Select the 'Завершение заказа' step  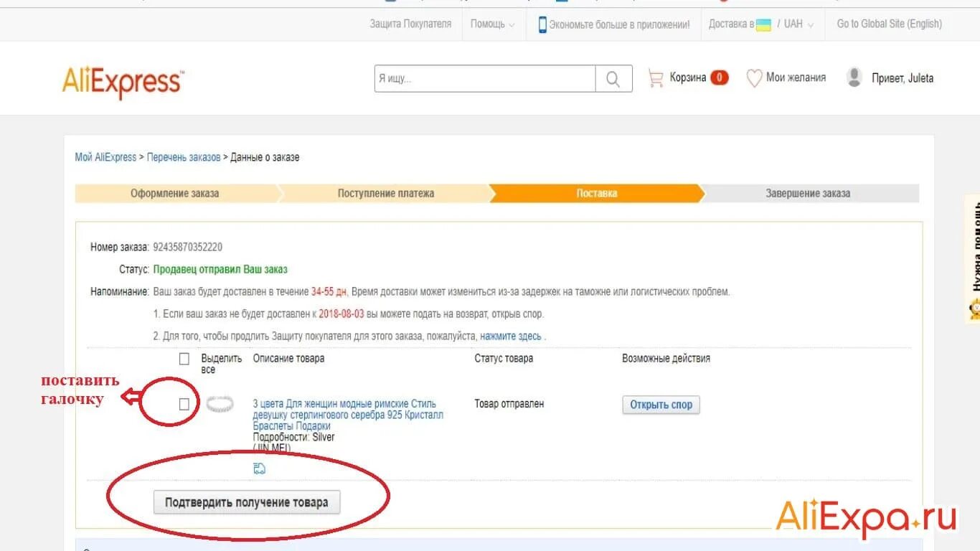coord(809,194)
